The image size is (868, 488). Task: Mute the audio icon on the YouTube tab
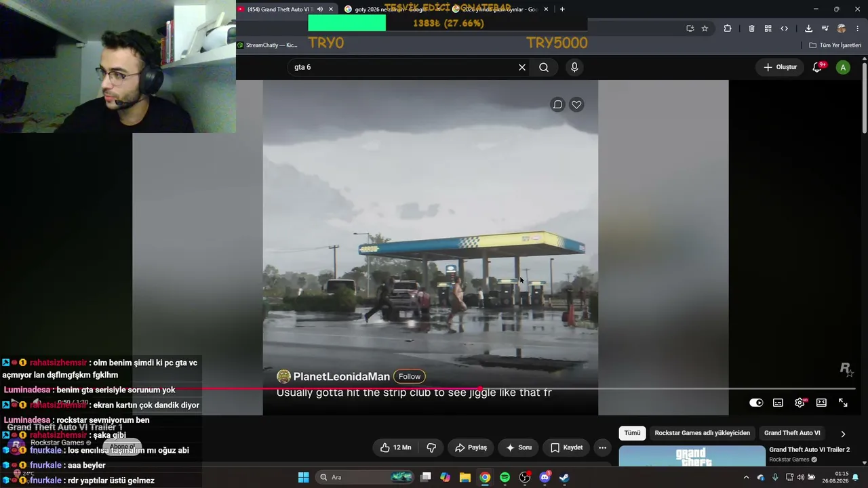coord(319,9)
